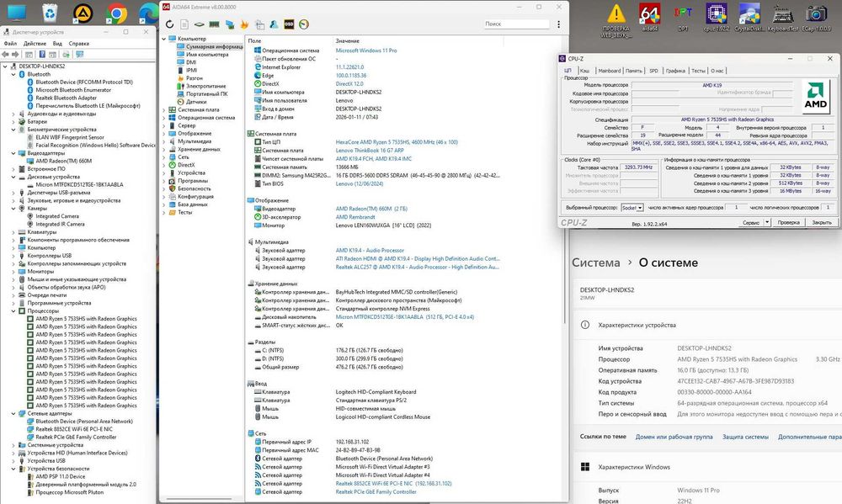The width and height of the screenshot is (842, 504).
Task: Open Сервис dropdown arrow in CPU-Z
Action: tap(767, 222)
